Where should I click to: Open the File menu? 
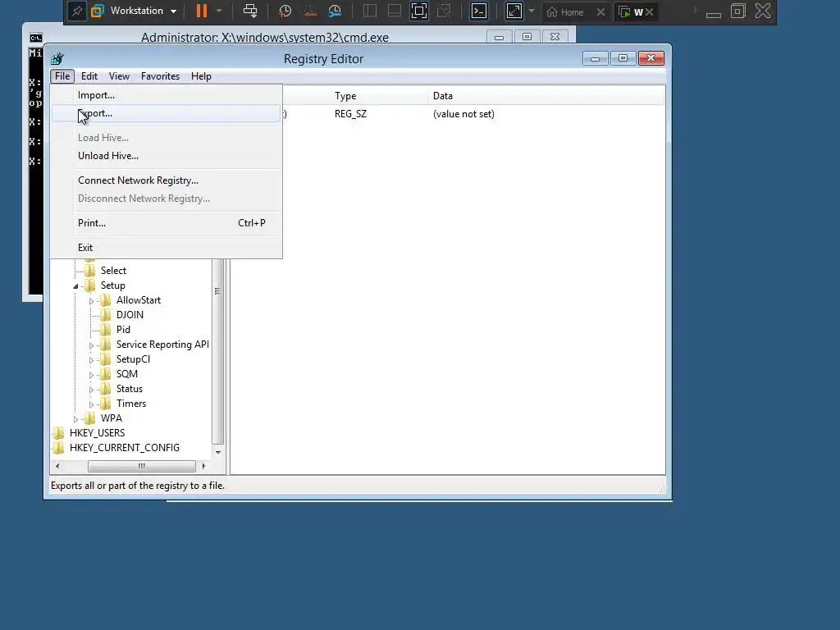click(x=62, y=76)
